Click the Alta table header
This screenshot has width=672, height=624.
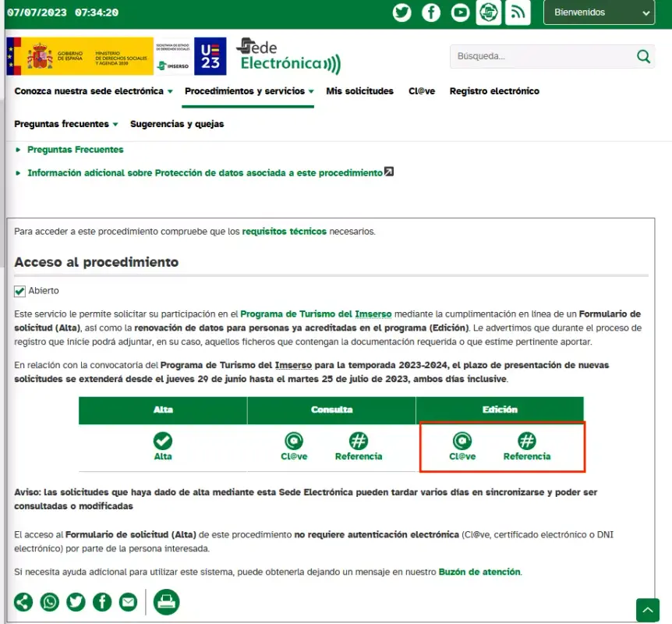click(x=163, y=410)
